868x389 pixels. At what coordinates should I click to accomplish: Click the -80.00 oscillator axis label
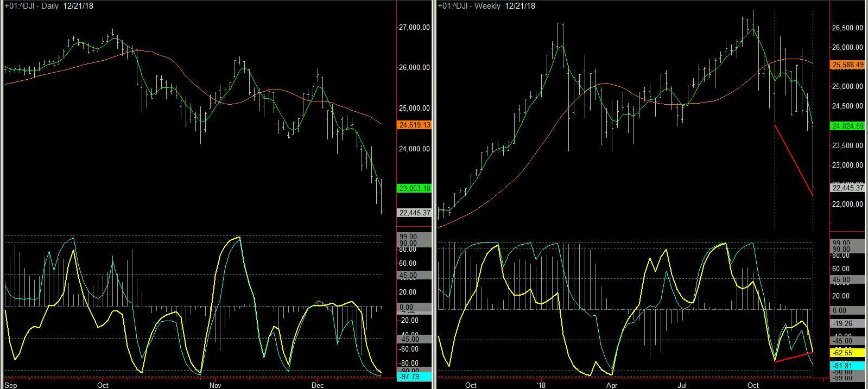408,363
